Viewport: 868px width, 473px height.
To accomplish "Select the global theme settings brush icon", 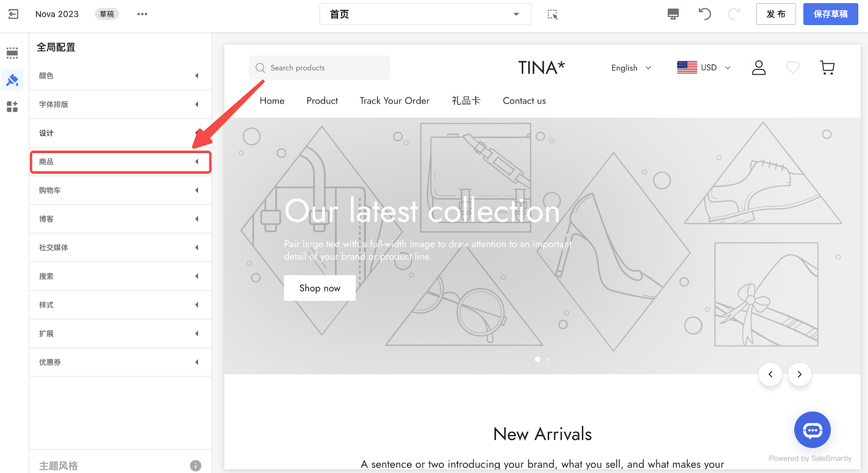I will (x=12, y=80).
